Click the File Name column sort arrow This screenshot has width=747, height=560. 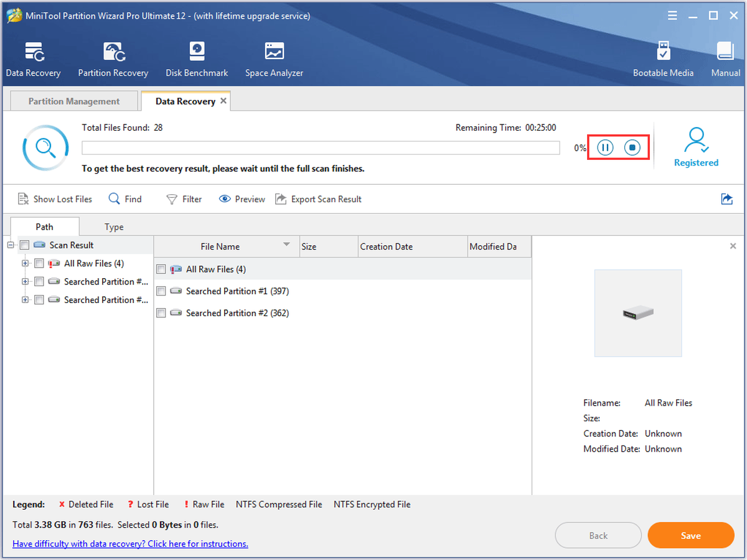tap(286, 245)
